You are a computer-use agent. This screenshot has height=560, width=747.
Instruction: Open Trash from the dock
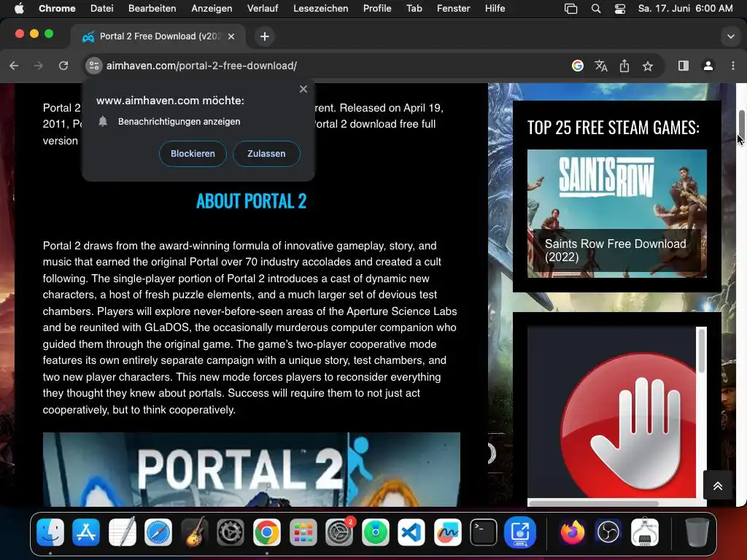[x=697, y=532]
